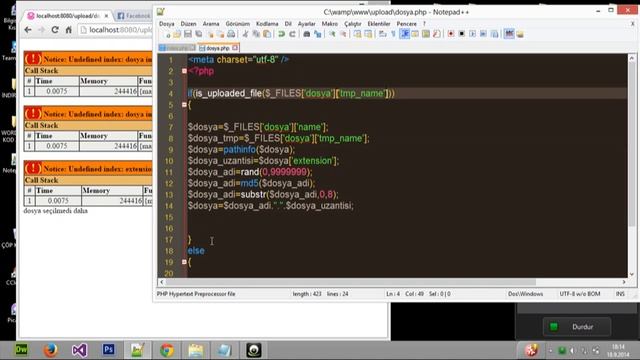640x360 pixels.
Task: Switch to the dosya.php editor tab
Action: (217, 48)
